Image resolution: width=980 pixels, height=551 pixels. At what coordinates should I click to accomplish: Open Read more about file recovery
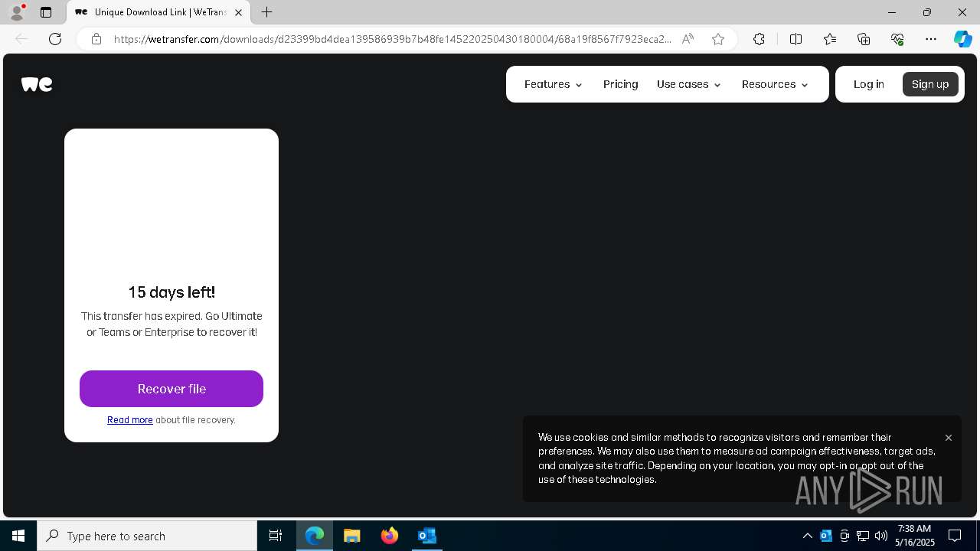point(130,420)
